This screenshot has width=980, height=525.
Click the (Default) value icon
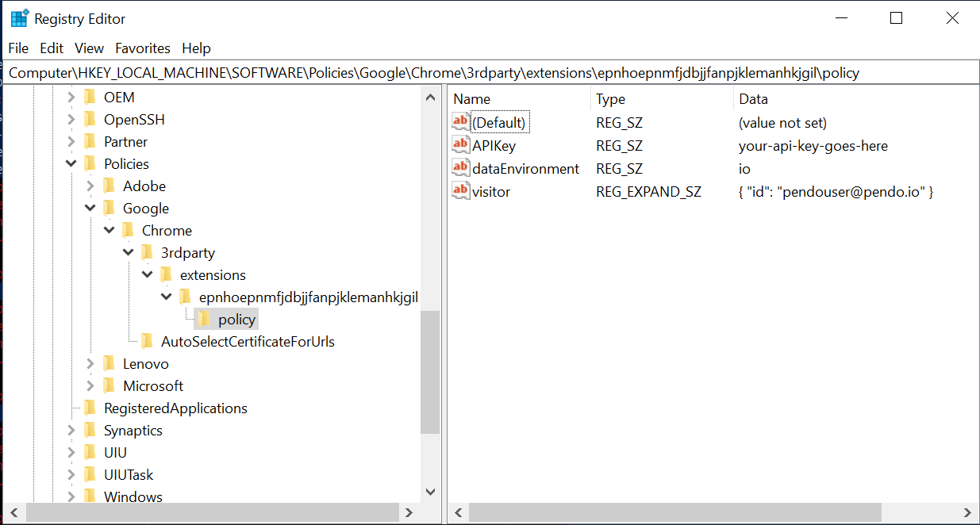point(460,122)
